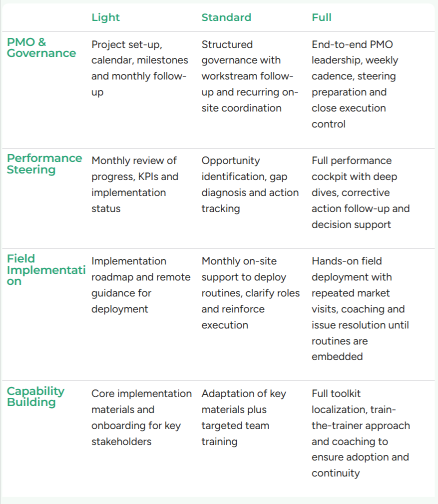Click the Standard column header

pos(226,17)
